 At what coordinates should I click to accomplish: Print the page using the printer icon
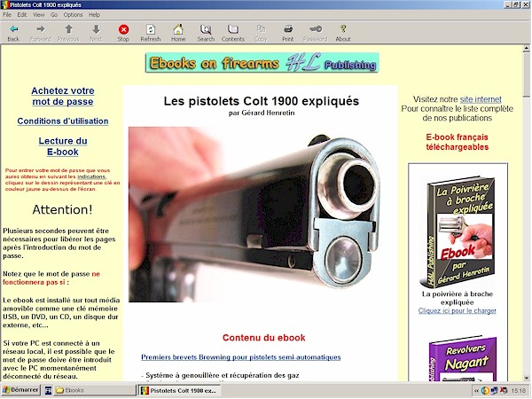(288, 29)
